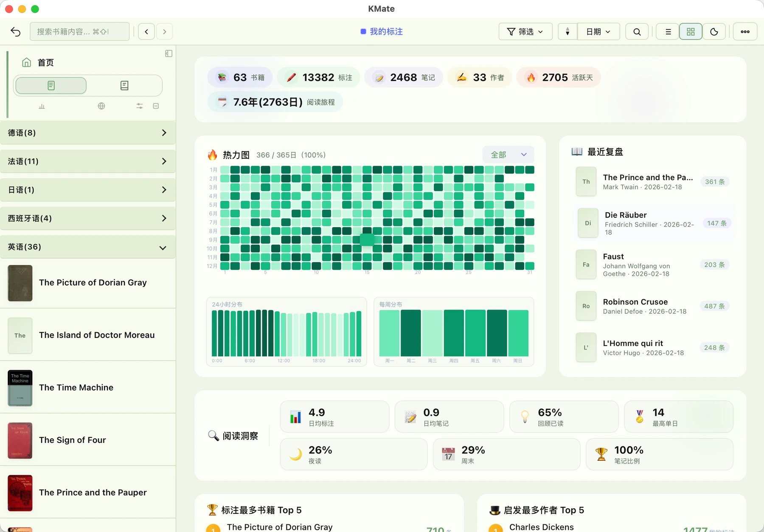Open The Island of Doctor Moreau

88,335
